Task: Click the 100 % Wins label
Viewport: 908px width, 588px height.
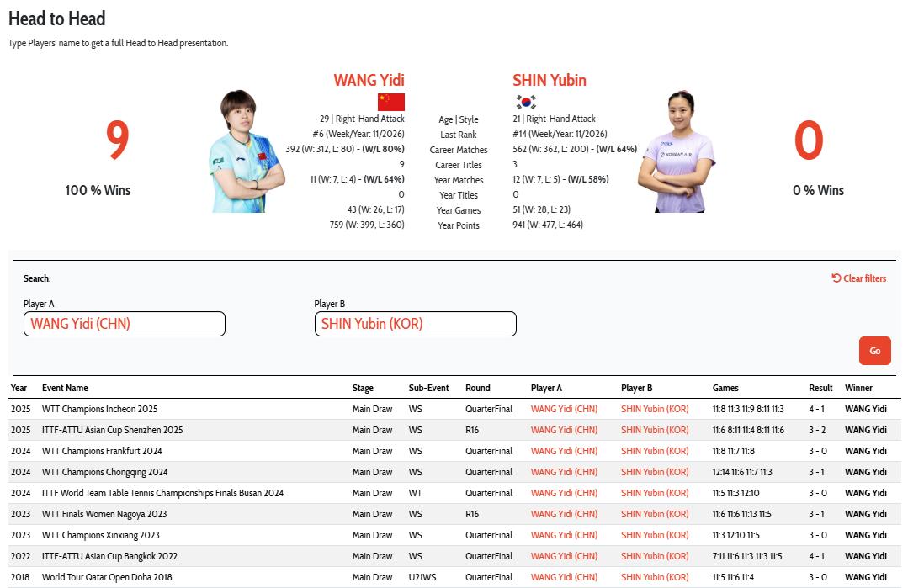Action: [x=98, y=190]
